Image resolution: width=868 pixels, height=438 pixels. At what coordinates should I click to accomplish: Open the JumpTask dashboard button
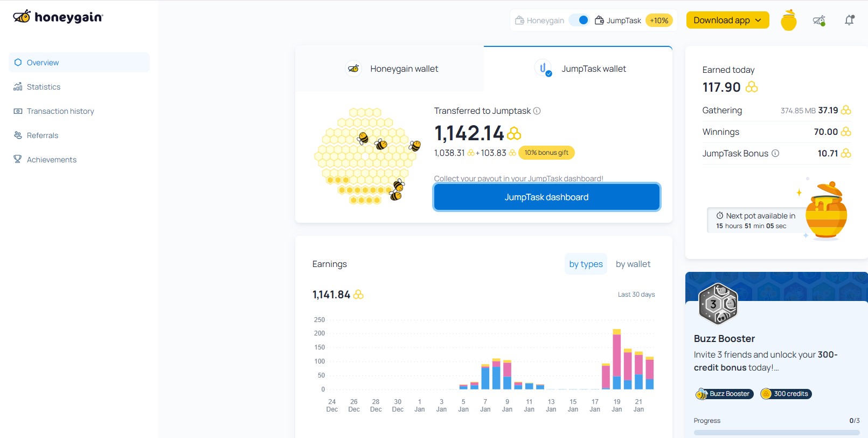(546, 197)
